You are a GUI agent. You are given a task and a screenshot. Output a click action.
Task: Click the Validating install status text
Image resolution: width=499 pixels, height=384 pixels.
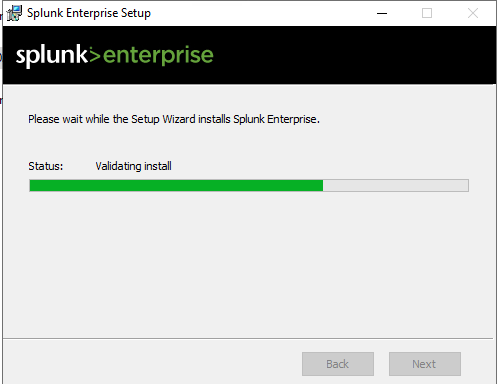point(133,166)
